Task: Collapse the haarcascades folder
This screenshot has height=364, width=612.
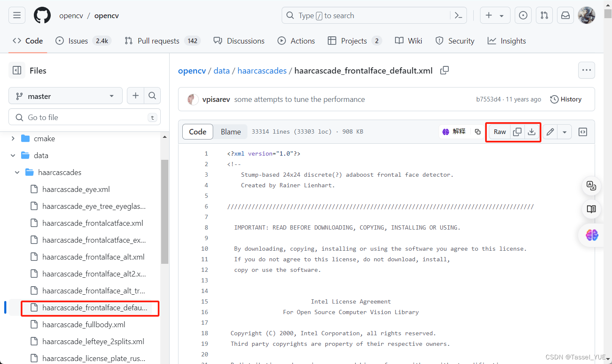Action: click(x=17, y=172)
